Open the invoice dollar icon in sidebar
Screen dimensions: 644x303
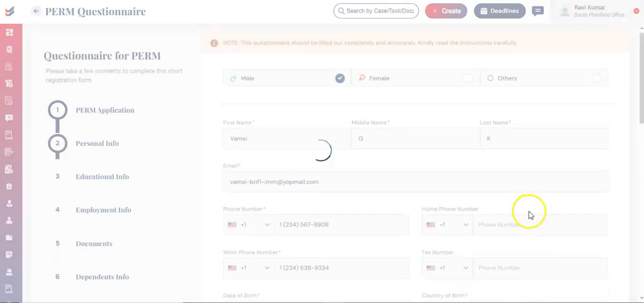coord(9,83)
